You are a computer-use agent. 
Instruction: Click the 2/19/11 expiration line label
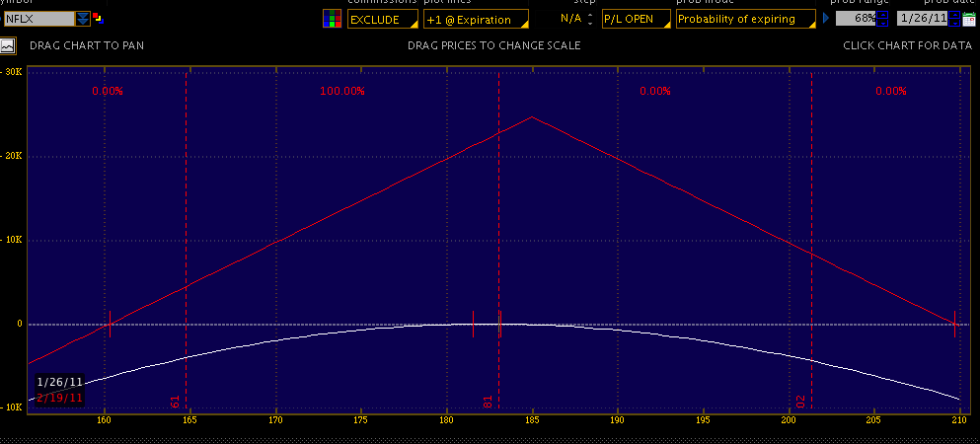point(59,397)
